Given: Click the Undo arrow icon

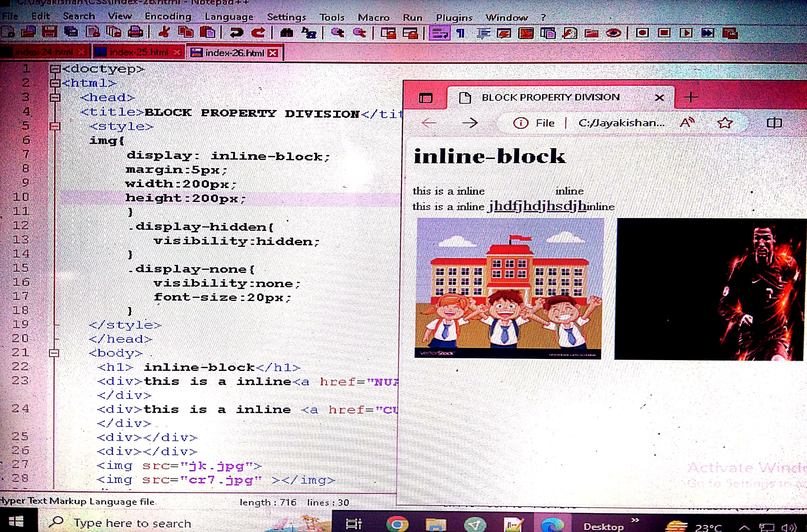Looking at the screenshot, I should pyautogui.click(x=236, y=32).
